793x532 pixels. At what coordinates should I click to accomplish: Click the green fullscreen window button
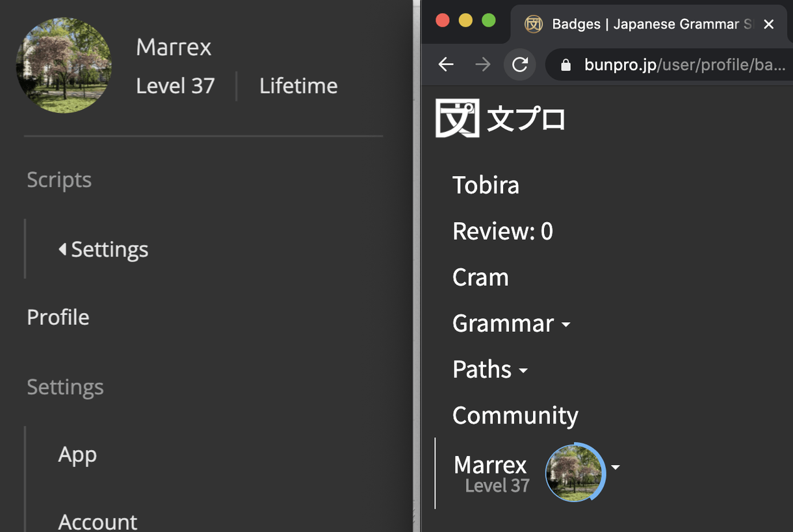coord(489,21)
